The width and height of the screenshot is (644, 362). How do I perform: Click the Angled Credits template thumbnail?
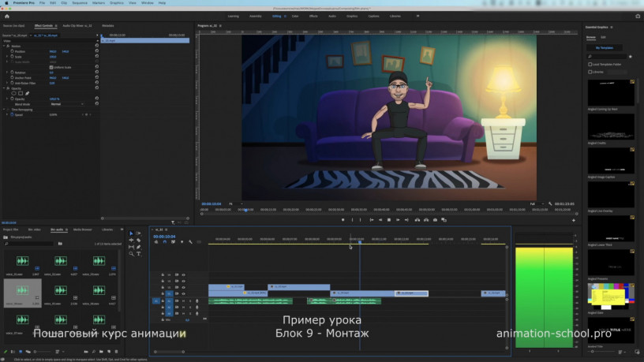tap(609, 128)
